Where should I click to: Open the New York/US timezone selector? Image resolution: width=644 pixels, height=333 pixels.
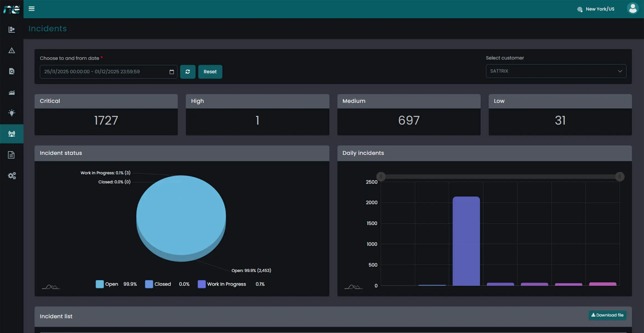coord(596,9)
